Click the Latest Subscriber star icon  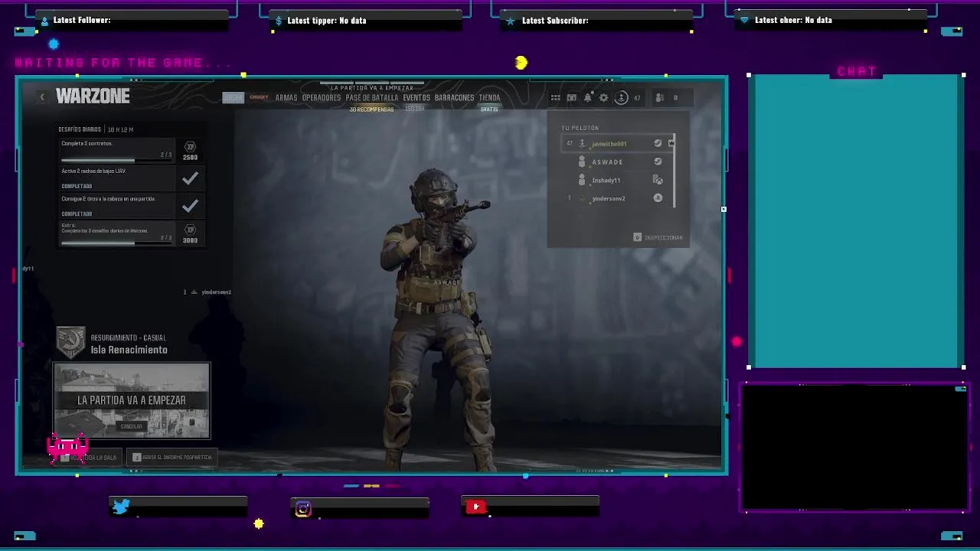point(511,21)
